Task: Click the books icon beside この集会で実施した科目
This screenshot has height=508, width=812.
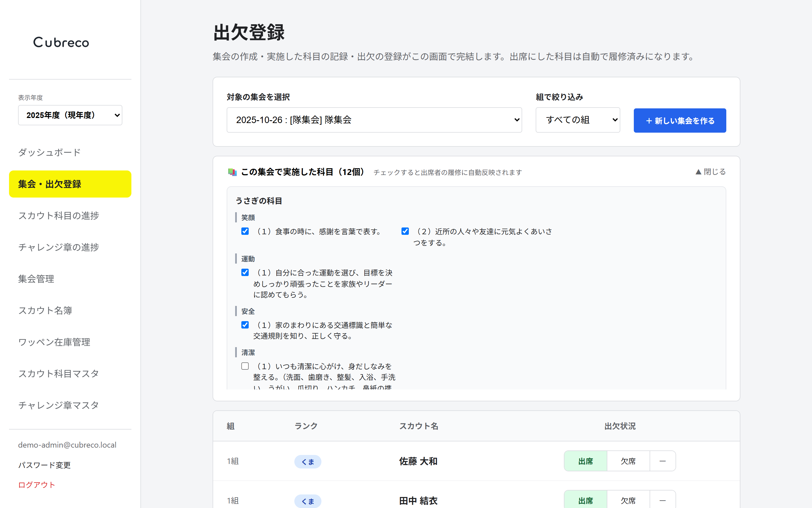Action: [232, 172]
